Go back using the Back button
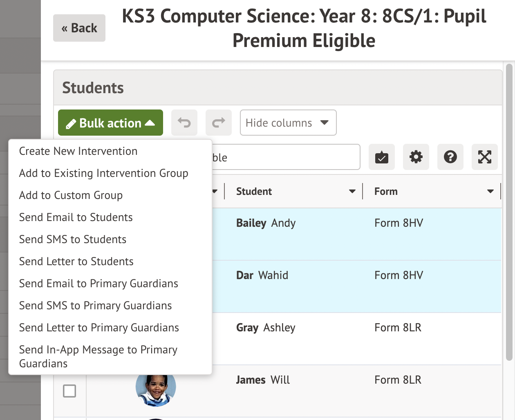515x420 pixels. (79, 28)
